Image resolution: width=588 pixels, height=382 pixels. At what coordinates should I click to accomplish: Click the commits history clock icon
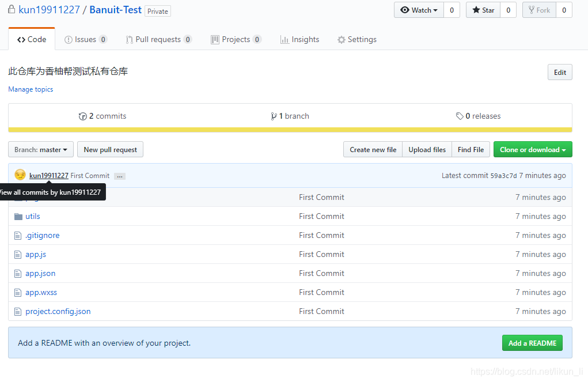[x=82, y=116]
